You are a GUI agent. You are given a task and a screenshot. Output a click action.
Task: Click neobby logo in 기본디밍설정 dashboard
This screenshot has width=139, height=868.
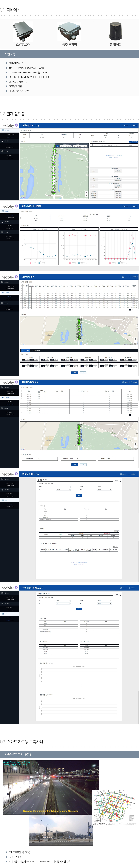coord(9,277)
